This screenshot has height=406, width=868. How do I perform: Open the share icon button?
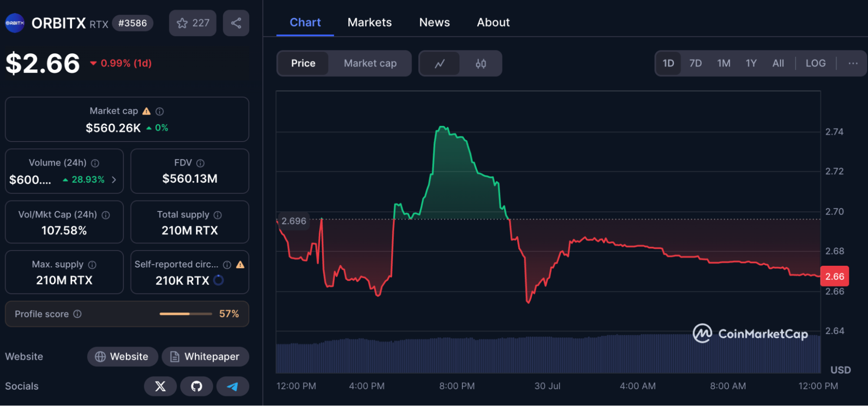(x=236, y=23)
